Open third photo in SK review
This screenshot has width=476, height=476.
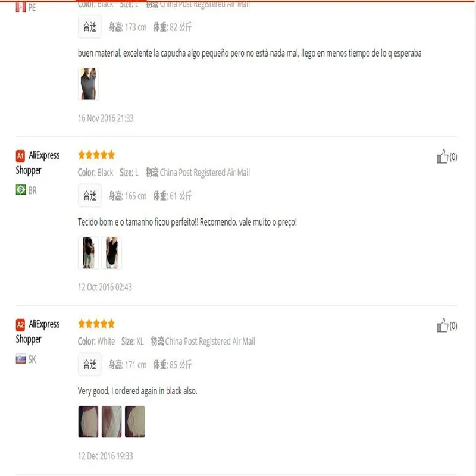click(135, 421)
